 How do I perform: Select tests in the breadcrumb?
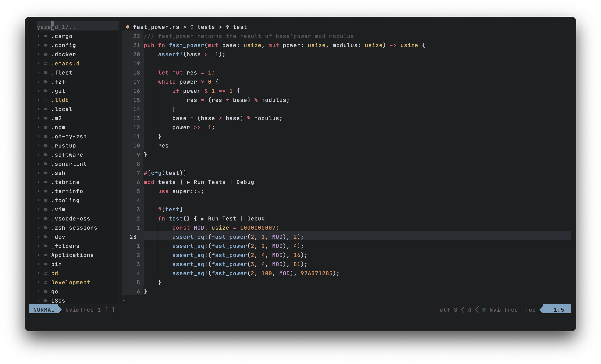coord(206,27)
